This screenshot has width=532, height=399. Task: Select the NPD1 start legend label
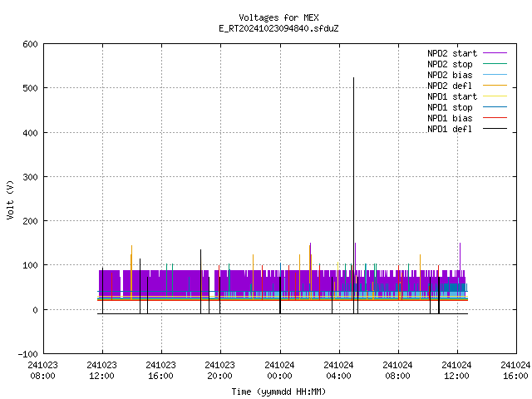click(452, 96)
